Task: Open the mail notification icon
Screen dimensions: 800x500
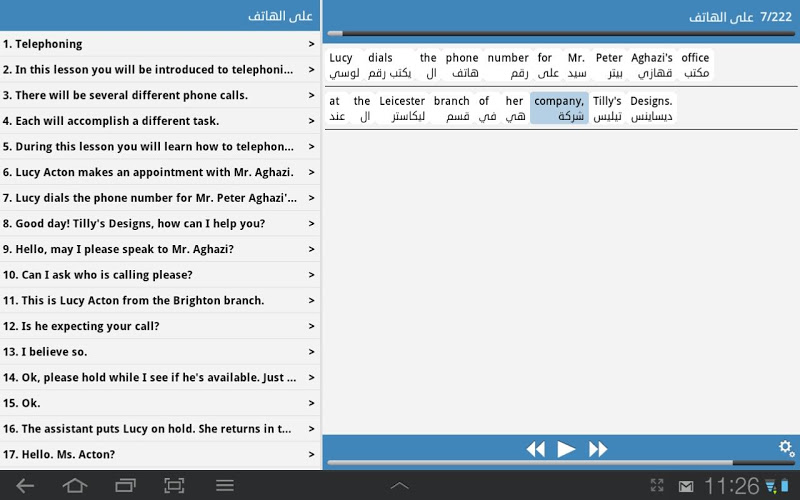Action: click(686, 486)
